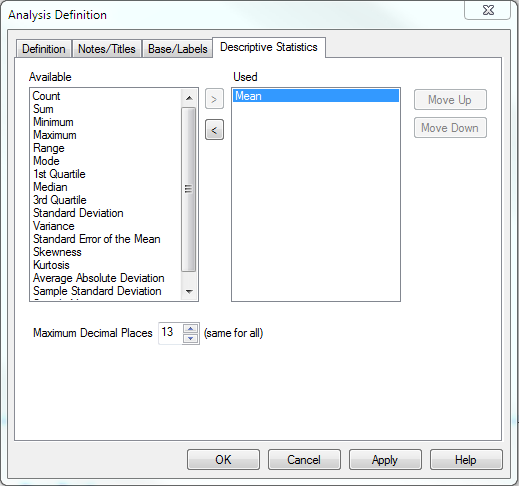Close the Analysis Definition dialog

tap(488, 10)
